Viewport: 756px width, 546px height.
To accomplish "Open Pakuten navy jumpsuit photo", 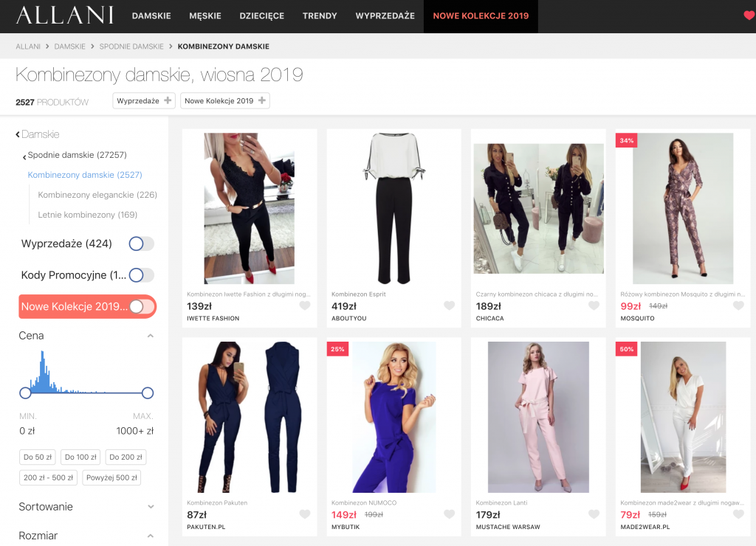I will pyautogui.click(x=250, y=417).
